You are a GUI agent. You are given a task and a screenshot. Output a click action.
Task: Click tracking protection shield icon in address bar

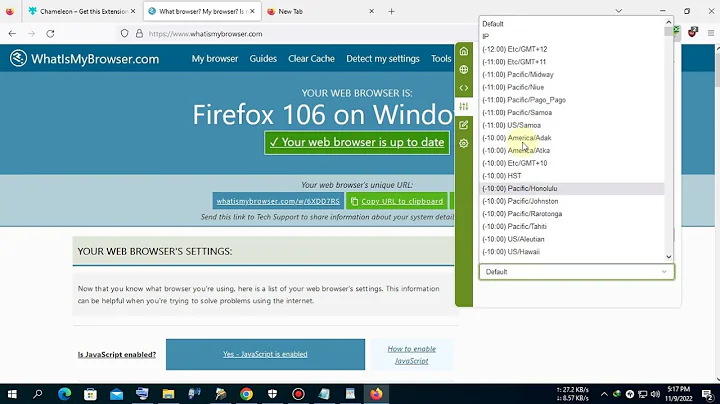[124, 34]
